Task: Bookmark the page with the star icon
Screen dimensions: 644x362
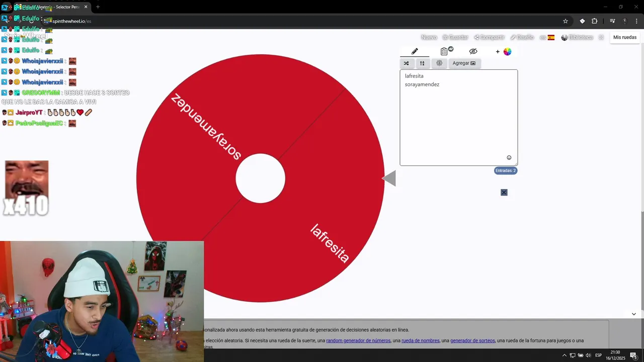Action: [566, 21]
